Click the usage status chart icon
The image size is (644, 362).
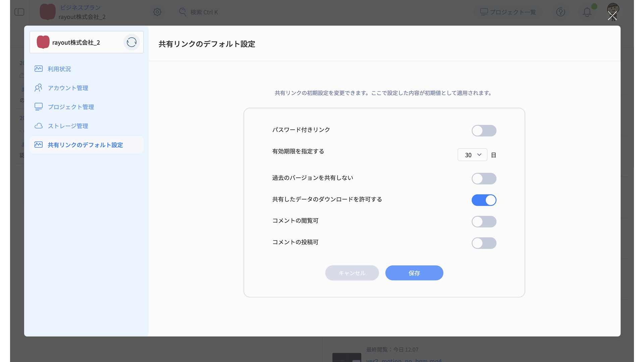point(39,69)
